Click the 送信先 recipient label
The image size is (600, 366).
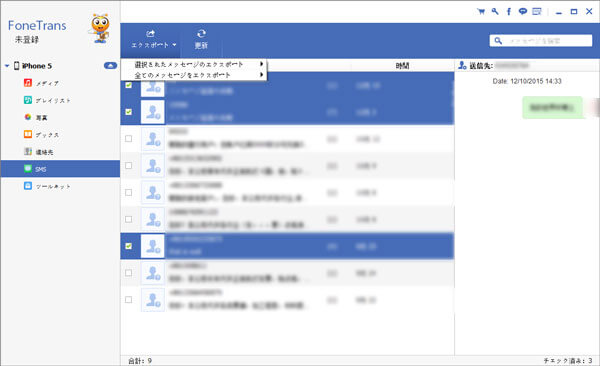coord(481,66)
